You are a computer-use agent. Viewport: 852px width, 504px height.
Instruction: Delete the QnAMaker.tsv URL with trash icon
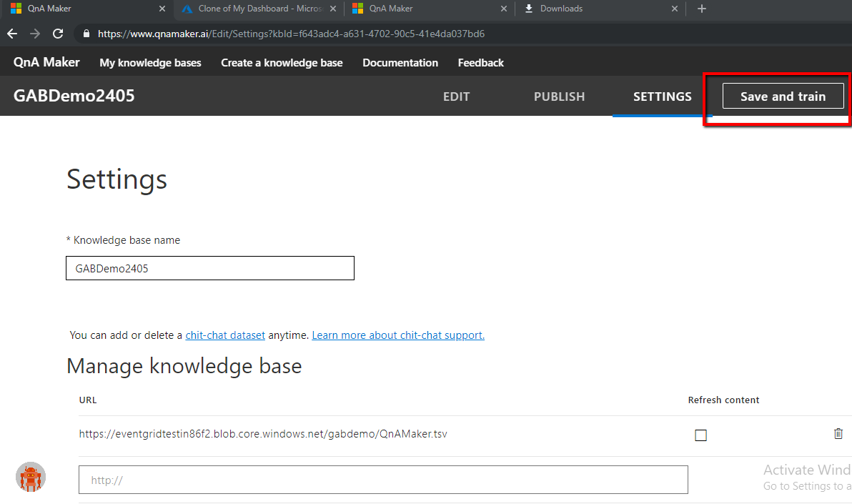[838, 434]
